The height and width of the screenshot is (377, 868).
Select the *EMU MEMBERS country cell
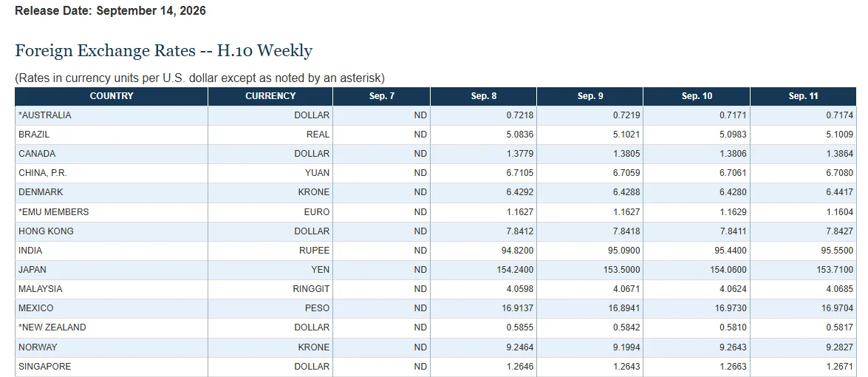coord(112,212)
